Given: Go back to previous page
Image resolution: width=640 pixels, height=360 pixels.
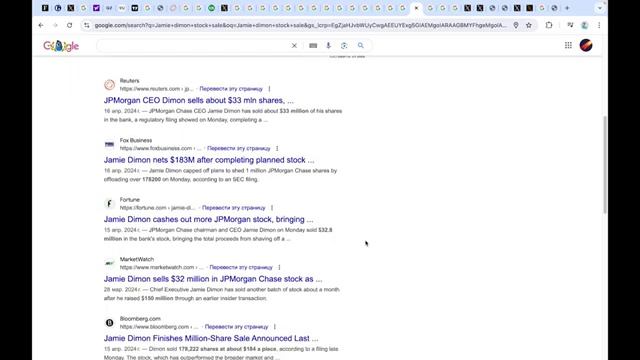Looking at the screenshot, I should coord(41,25).
